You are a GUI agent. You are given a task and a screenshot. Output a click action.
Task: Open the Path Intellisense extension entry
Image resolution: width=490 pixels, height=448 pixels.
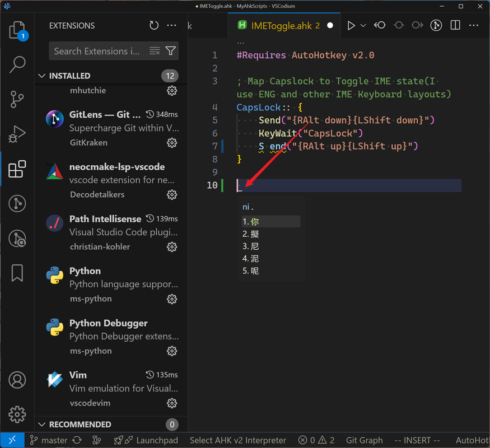[x=111, y=232]
